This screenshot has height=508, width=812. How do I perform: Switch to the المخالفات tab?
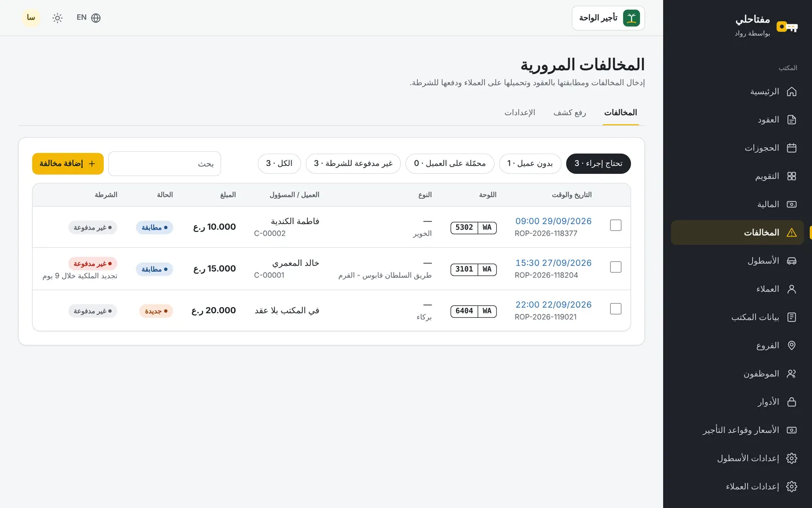click(620, 113)
